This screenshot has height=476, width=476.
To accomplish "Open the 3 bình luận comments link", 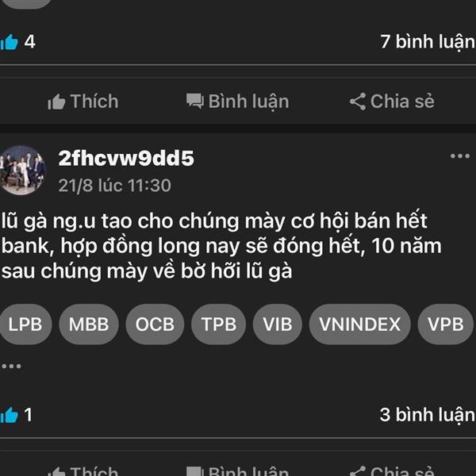I will point(428,415).
